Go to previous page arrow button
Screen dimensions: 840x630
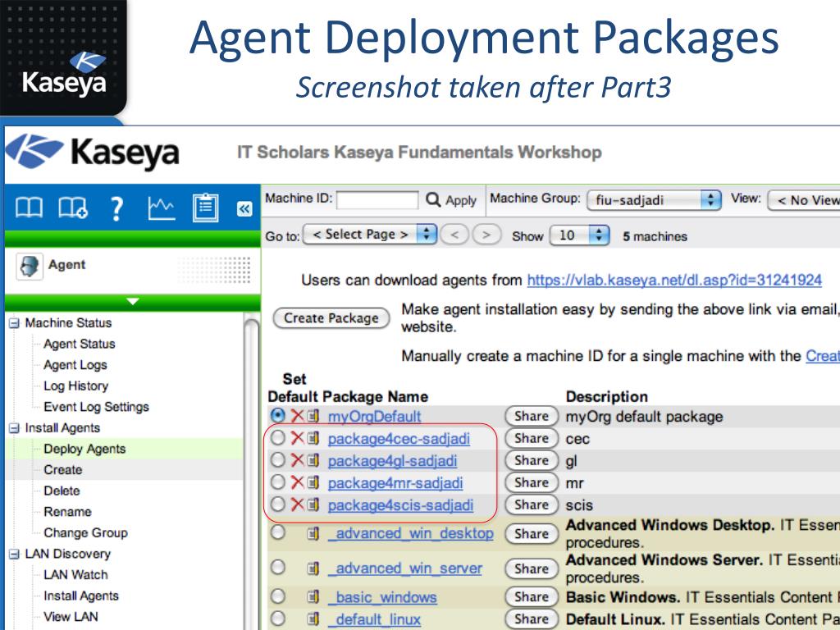click(x=454, y=235)
